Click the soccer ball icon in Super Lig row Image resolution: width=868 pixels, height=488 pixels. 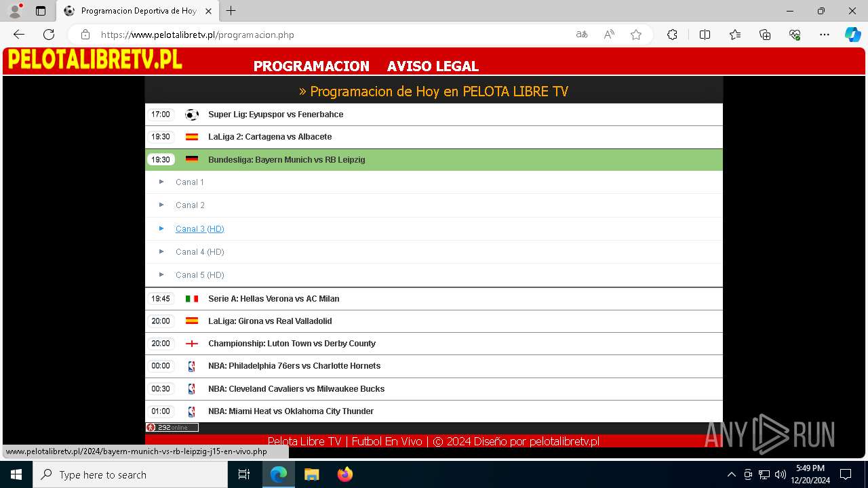point(192,115)
